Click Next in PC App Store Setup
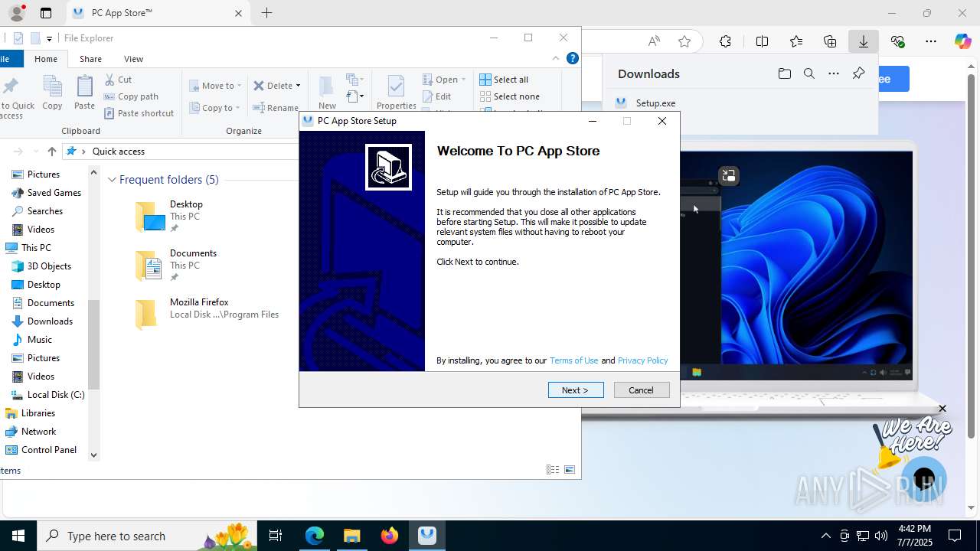The width and height of the screenshot is (980, 551). (576, 390)
